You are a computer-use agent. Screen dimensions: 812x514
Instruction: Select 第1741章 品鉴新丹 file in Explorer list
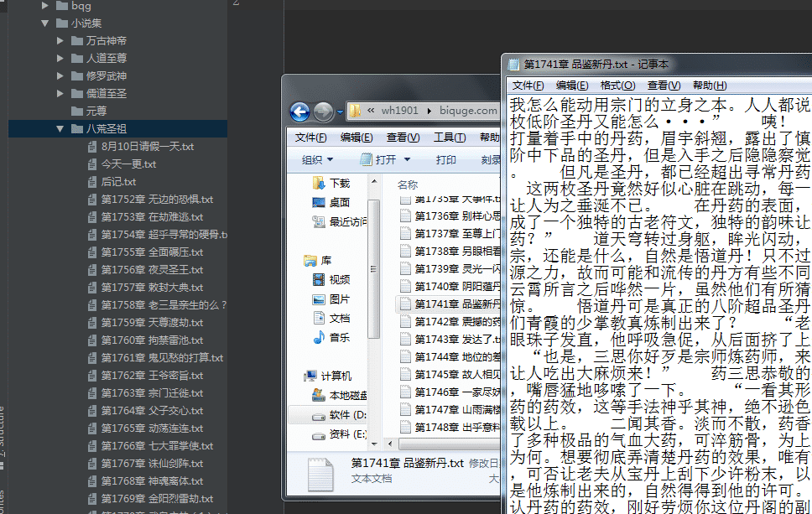(450, 304)
